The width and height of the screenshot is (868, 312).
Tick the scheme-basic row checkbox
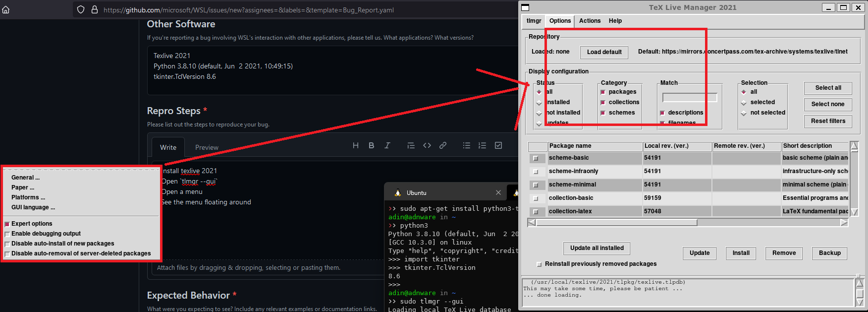coord(536,158)
